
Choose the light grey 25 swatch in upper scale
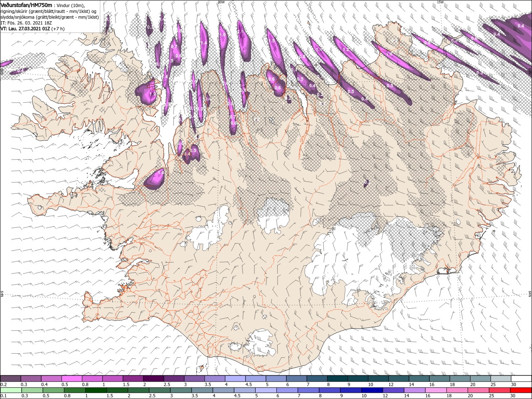point(501,379)
